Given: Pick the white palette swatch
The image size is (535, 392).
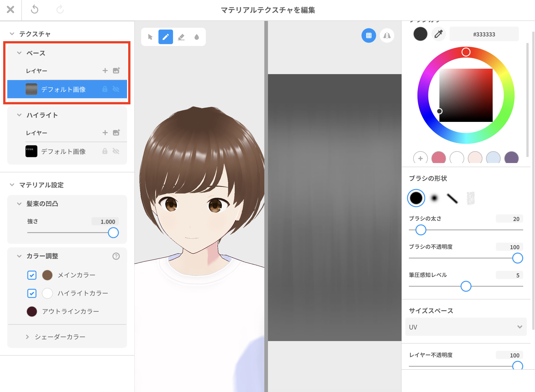Looking at the screenshot, I should pyautogui.click(x=457, y=158).
